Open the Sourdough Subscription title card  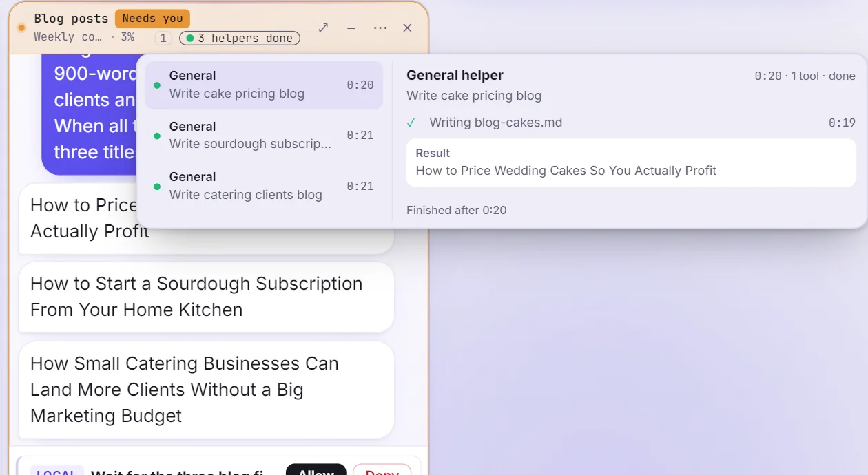206,297
